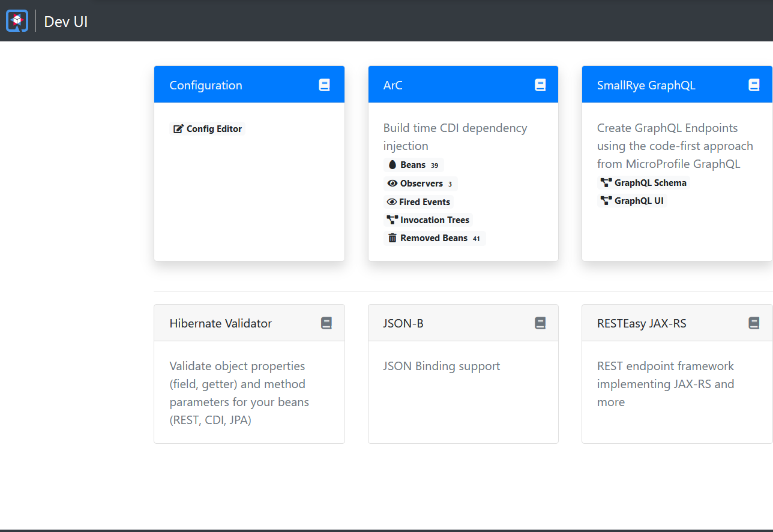Screen dimensions: 773x532
Task: Click the Hibernate Validator card title
Action: click(220, 323)
